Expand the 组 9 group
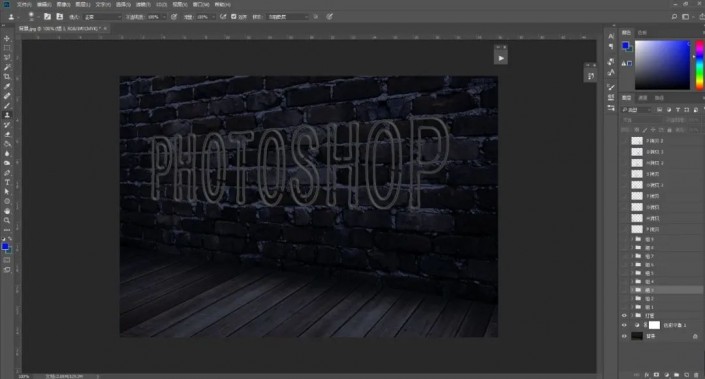Image resolution: width=705 pixels, height=379 pixels. click(632, 239)
